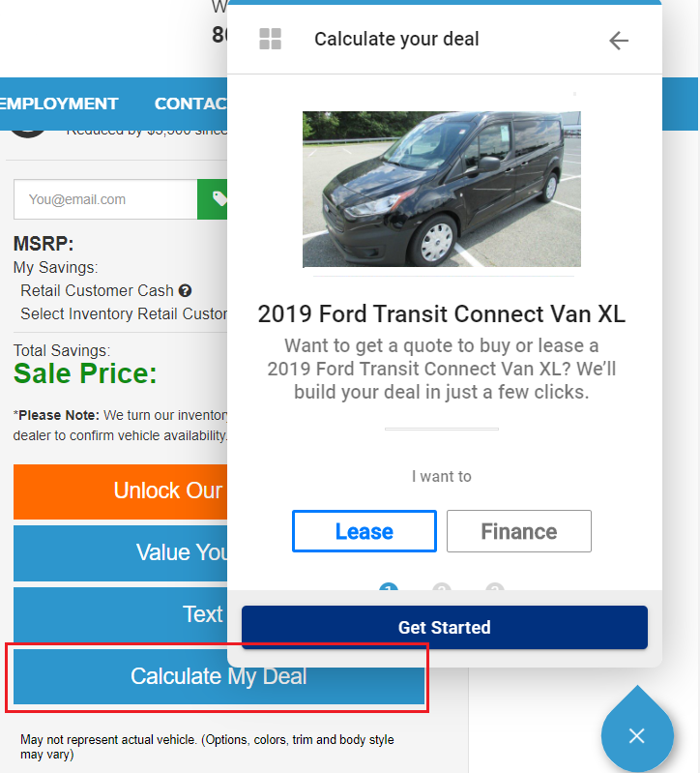700x773 pixels.
Task: Click the Value Your trade button
Action: pyautogui.click(x=121, y=552)
